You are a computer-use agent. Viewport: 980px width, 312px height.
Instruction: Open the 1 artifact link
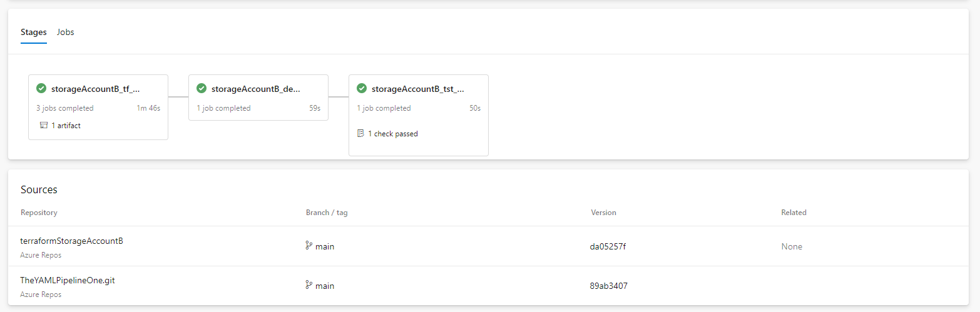click(66, 125)
